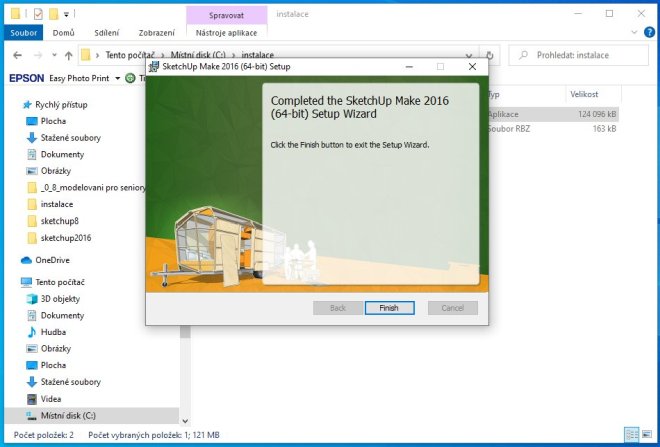Open sketchup8 folder in sidebar
Screen dimensions: 660x447
click(59, 221)
